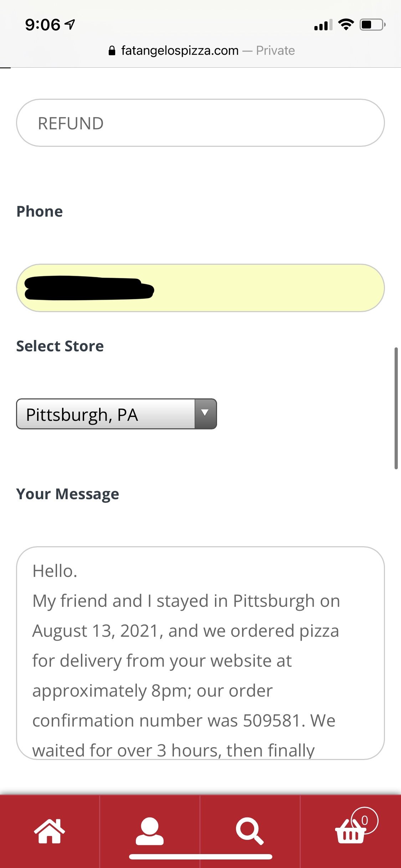The width and height of the screenshot is (401, 868).
Task: Tap the Wi-Fi status icon
Action: 345,25
